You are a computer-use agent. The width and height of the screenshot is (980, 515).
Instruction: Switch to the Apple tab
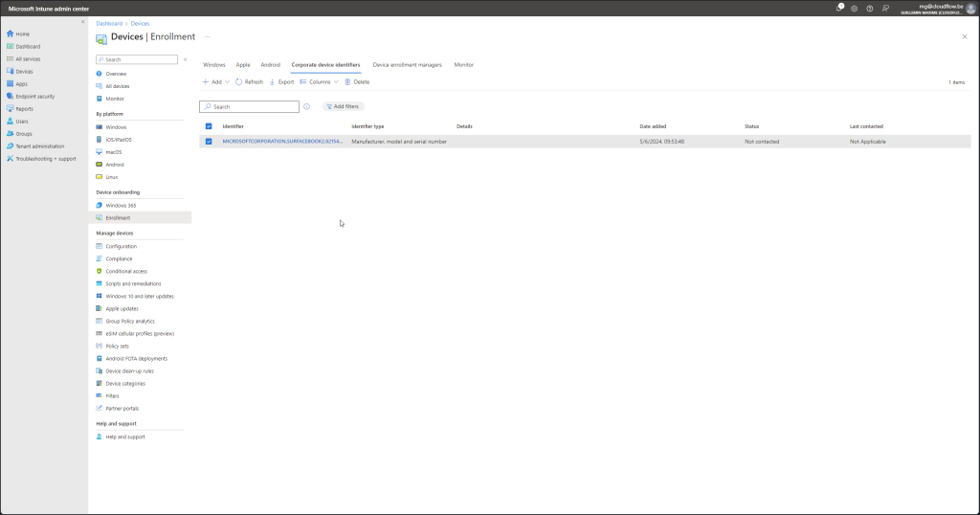point(243,65)
